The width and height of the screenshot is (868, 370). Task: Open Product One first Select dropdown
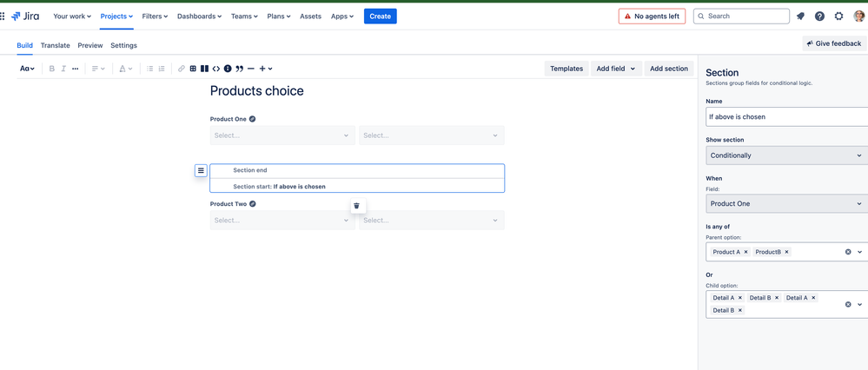tap(282, 135)
